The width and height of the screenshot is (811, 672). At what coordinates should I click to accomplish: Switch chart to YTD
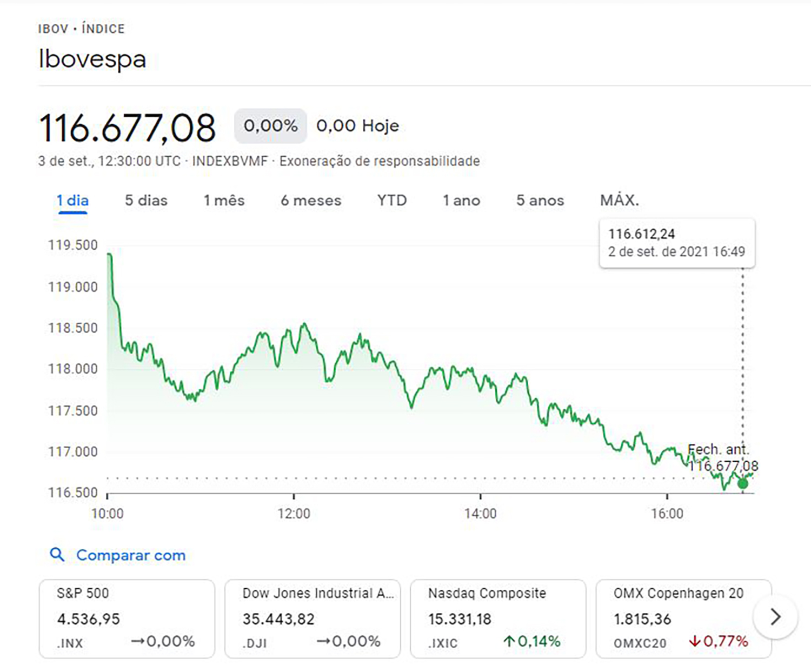click(x=392, y=201)
